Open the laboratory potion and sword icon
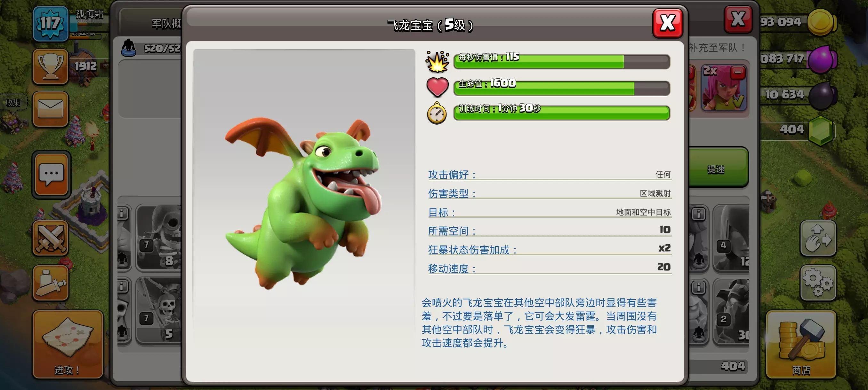868x390 pixels. click(x=51, y=283)
